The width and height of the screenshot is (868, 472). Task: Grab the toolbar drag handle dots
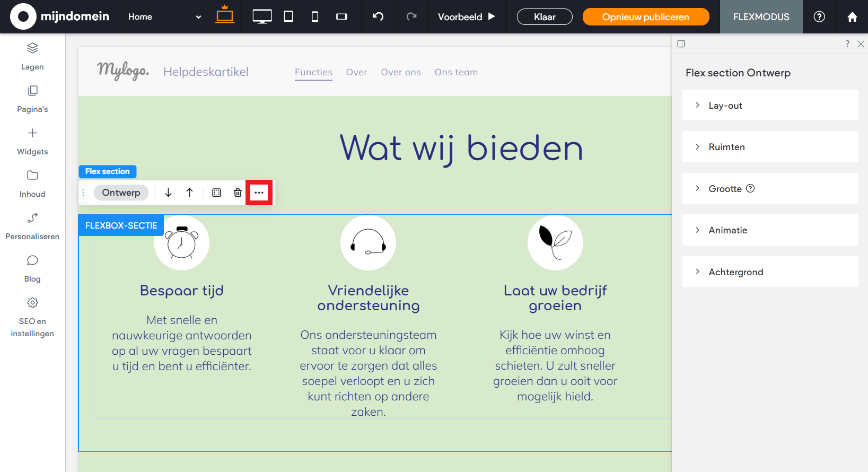83,193
